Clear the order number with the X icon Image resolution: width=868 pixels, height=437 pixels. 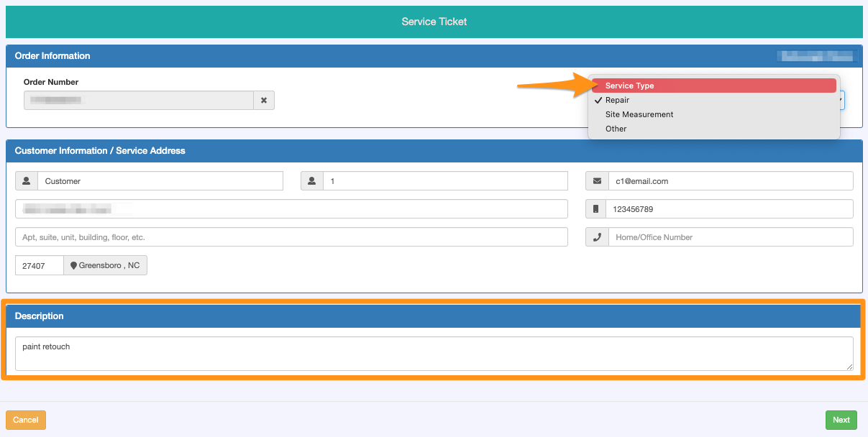pyautogui.click(x=264, y=101)
